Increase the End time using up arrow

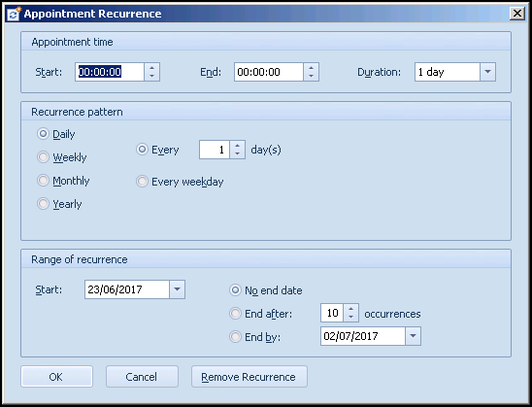[x=311, y=68]
